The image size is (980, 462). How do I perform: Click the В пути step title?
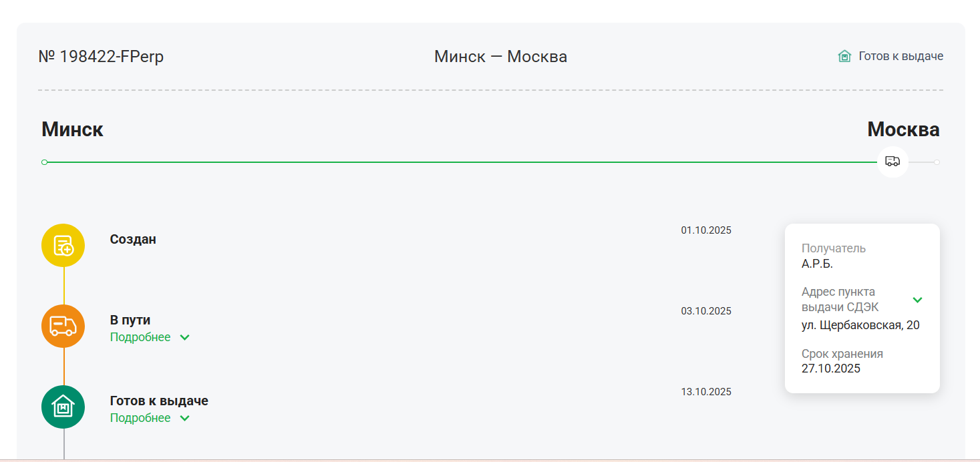(130, 320)
